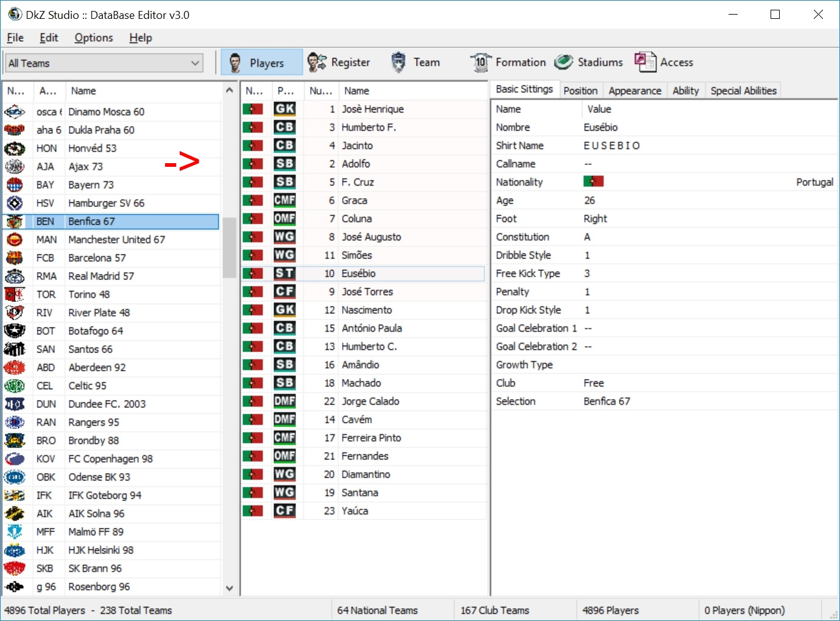The width and height of the screenshot is (840, 621).
Task: Open the All Teams dropdown
Action: click(x=104, y=63)
